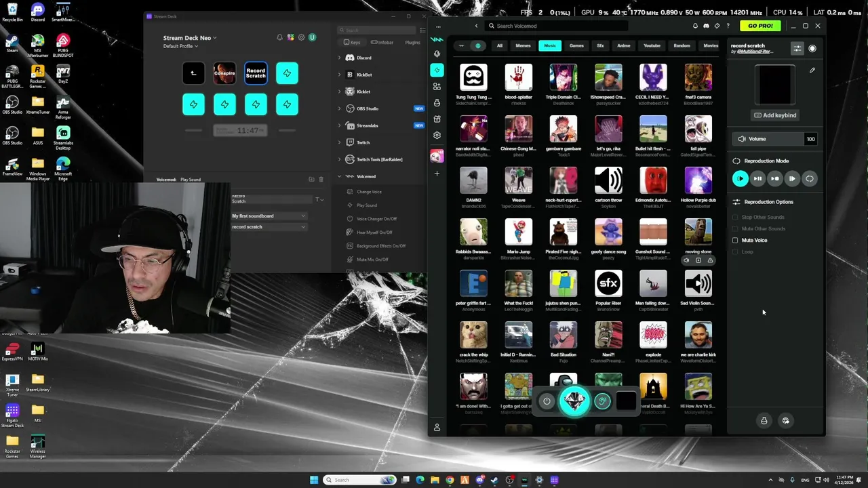Image resolution: width=868 pixels, height=488 pixels.
Task: Toggle the ear hear-myself button in bottom bar
Action: pyautogui.click(x=602, y=401)
